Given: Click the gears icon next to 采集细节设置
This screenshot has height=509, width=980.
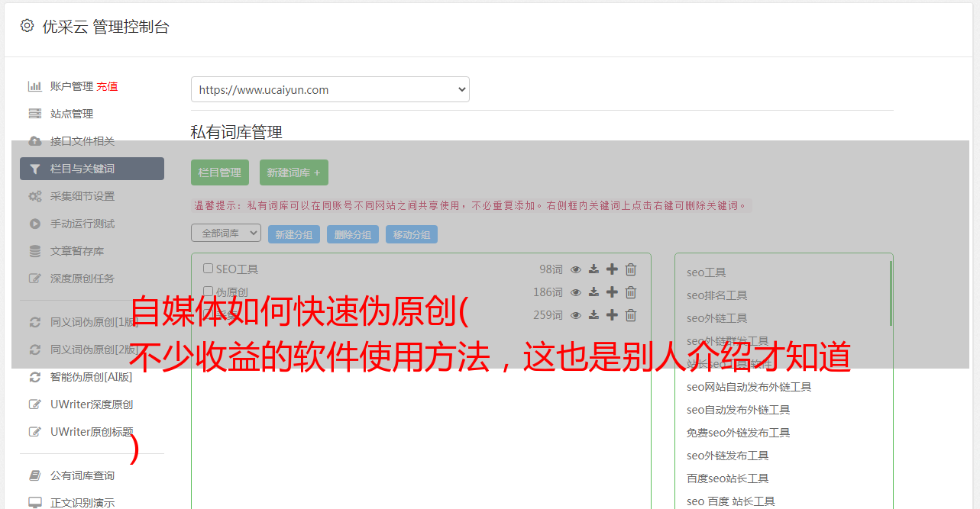Looking at the screenshot, I should click(x=35, y=196).
